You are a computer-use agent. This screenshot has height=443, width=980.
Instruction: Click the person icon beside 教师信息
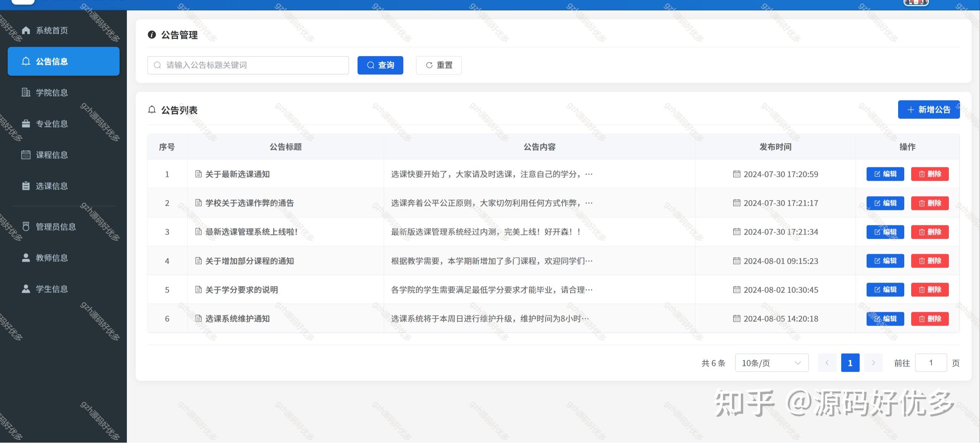point(26,258)
